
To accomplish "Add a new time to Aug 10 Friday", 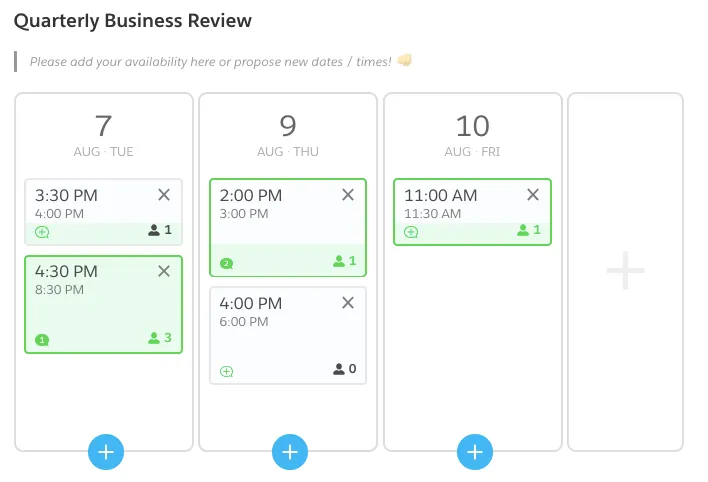I will [x=475, y=452].
